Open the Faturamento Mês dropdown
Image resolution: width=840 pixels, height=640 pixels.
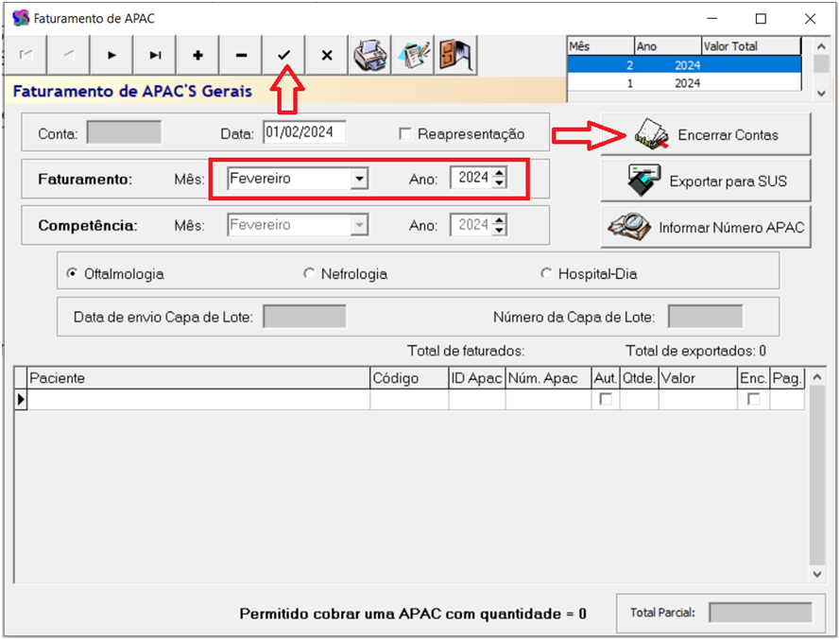(x=359, y=179)
